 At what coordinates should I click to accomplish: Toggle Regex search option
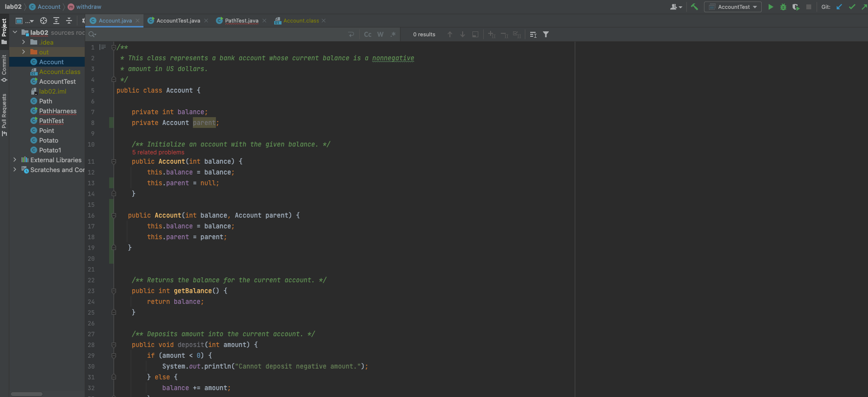(x=393, y=34)
